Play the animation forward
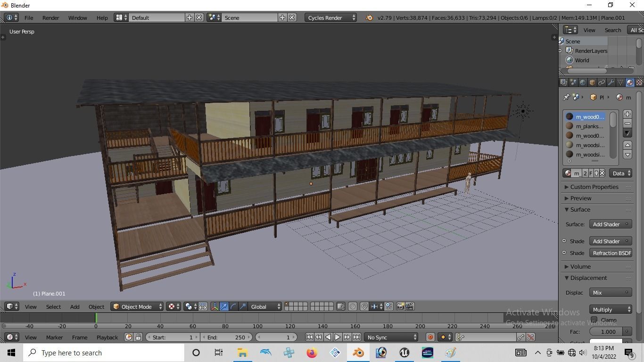 (x=338, y=337)
